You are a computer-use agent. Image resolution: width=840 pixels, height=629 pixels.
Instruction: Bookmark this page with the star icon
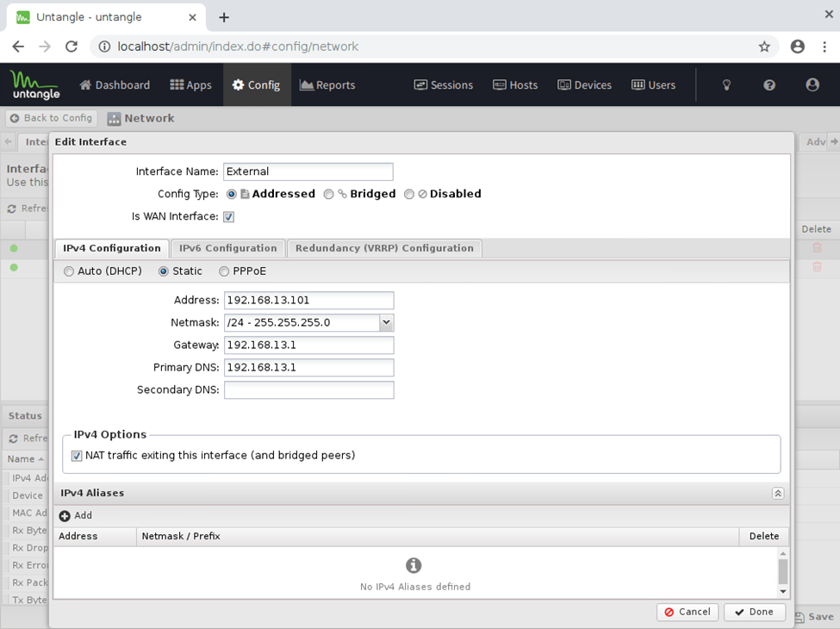(x=764, y=47)
